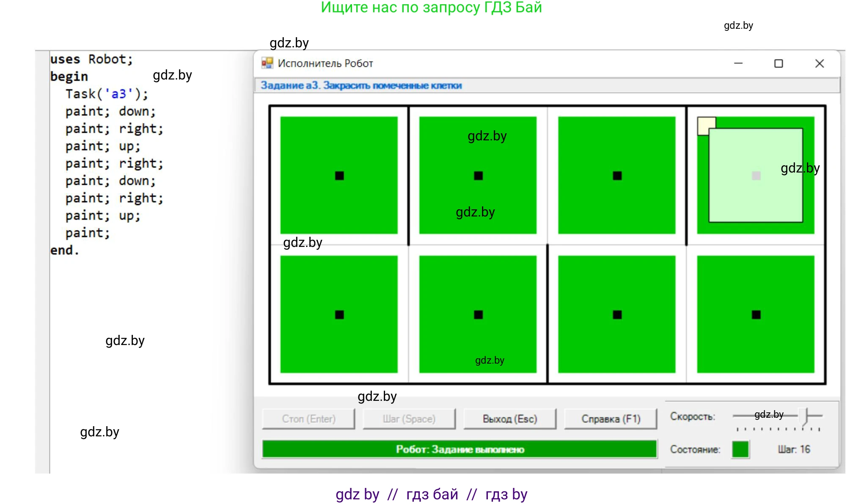Click the 'end.' line in code editor
The height and width of the screenshot is (504, 864).
[64, 250]
